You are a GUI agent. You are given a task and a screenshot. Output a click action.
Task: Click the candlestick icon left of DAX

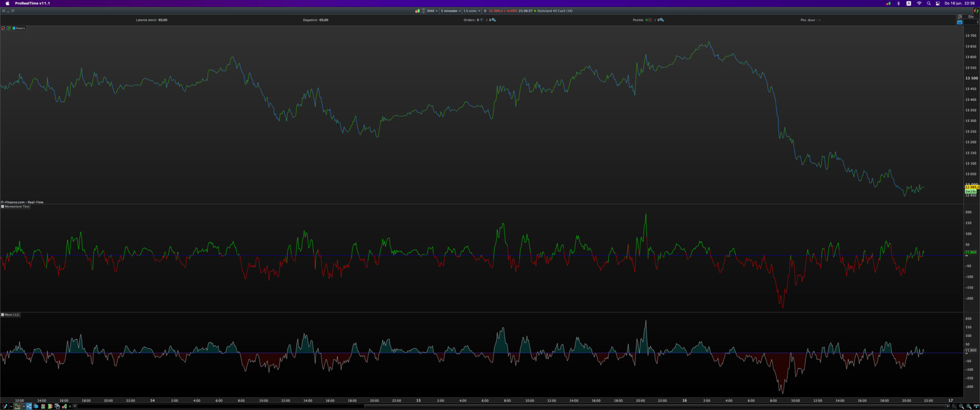pos(417,11)
